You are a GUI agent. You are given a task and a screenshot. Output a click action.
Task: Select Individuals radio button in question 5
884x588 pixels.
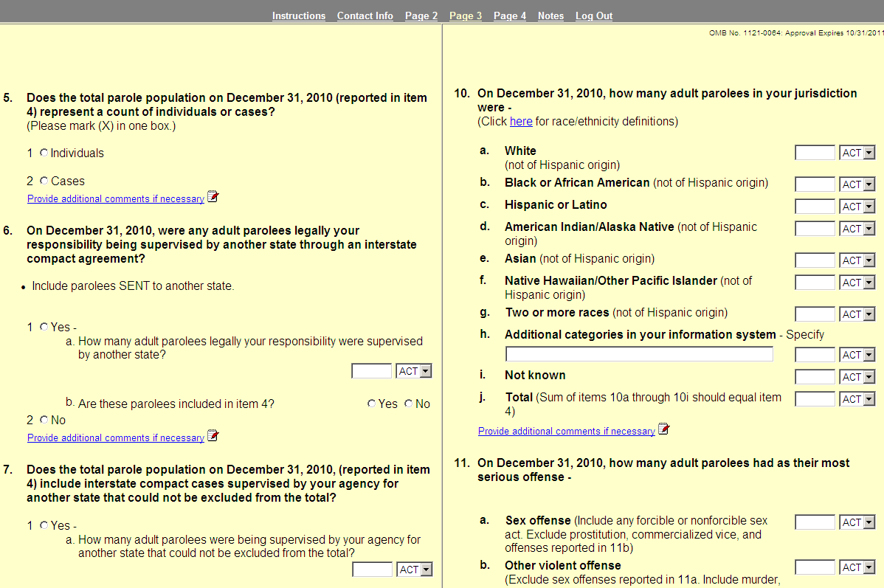[44, 153]
